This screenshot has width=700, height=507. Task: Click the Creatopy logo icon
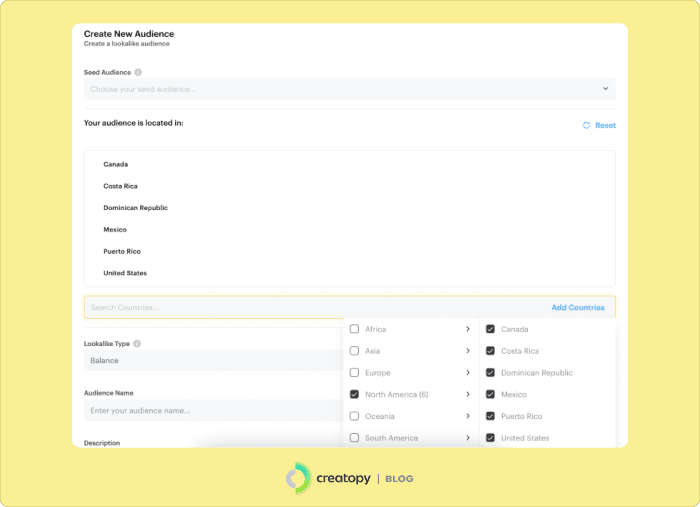(298, 478)
